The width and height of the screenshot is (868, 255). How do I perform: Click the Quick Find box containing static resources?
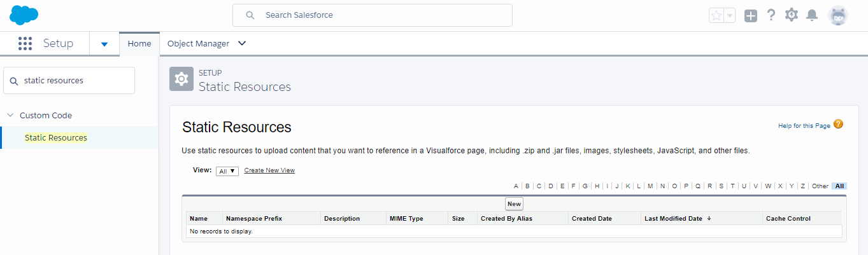(x=69, y=81)
